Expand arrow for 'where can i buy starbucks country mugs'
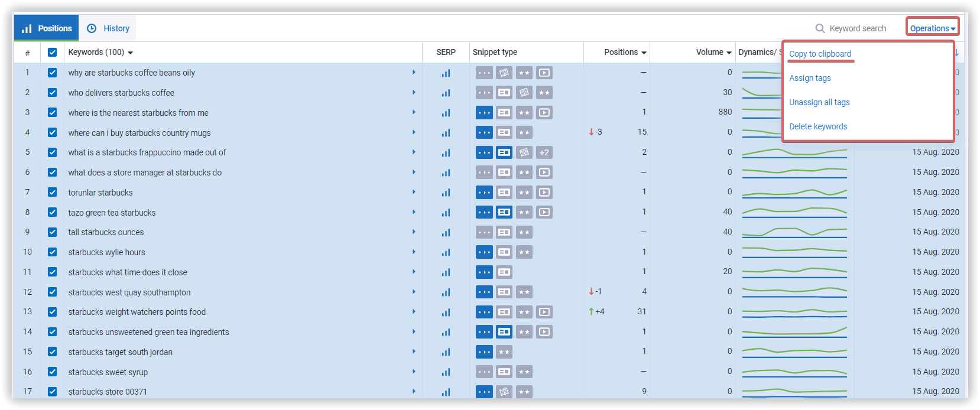 414,132
